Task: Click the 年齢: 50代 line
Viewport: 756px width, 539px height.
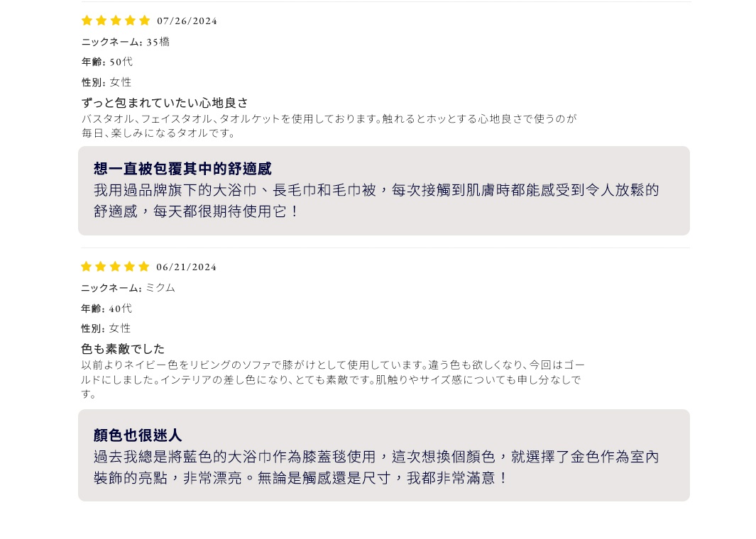Action: tap(107, 62)
